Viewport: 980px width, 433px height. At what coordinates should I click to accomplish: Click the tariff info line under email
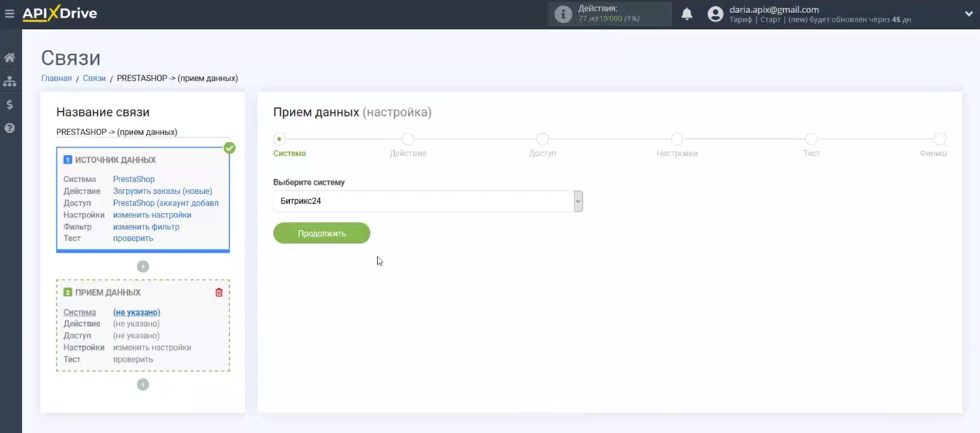(x=820, y=19)
